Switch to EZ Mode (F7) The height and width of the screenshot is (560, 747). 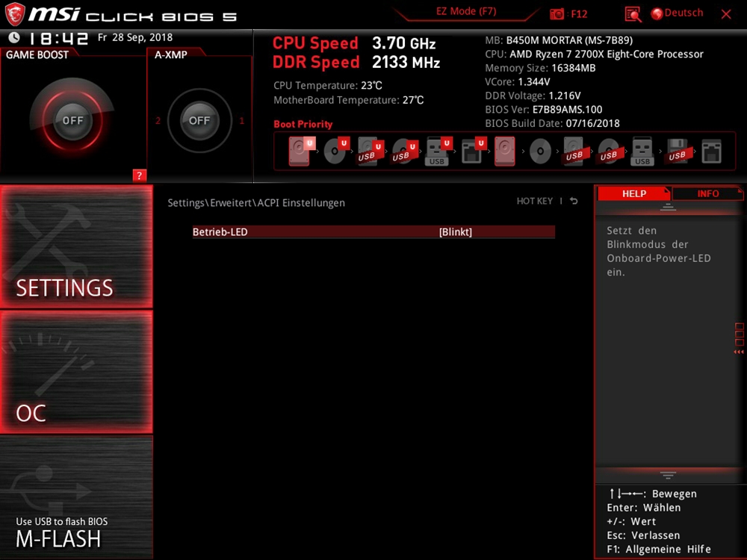tap(466, 11)
